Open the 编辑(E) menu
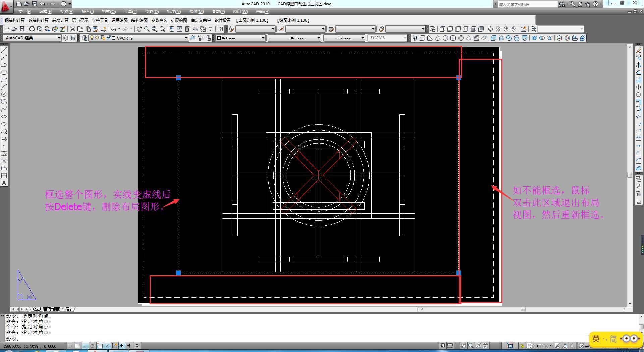 (x=46, y=12)
